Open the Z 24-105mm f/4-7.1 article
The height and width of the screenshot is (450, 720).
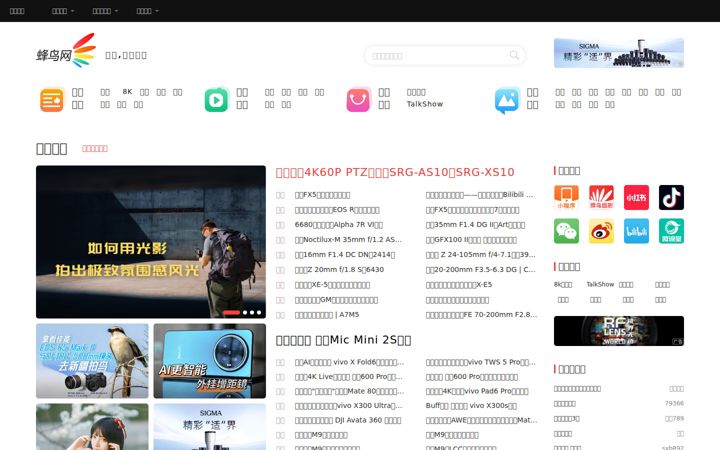click(480, 254)
